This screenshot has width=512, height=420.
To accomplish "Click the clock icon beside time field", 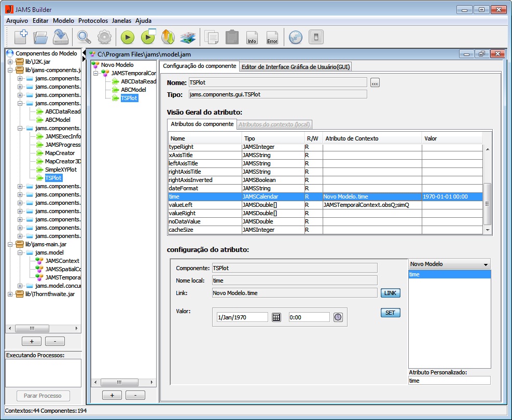I will pyautogui.click(x=338, y=317).
